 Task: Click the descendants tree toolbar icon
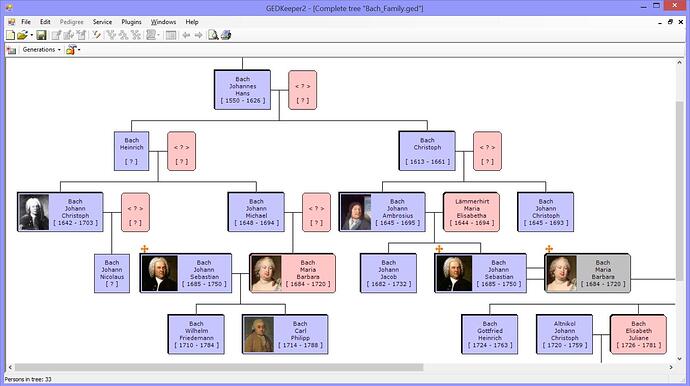point(123,35)
